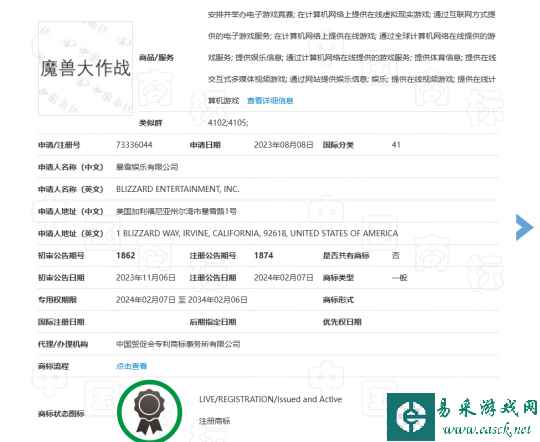The width and height of the screenshot is (540, 442).
Task: Select the agency name 中国贸促会专利商标事务所有限公司
Action: (178, 344)
